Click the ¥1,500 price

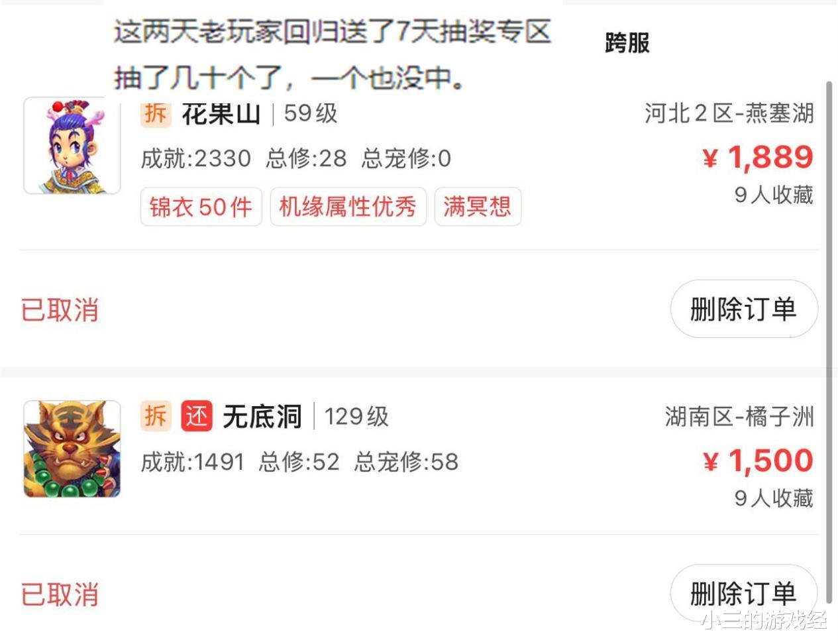click(x=758, y=460)
